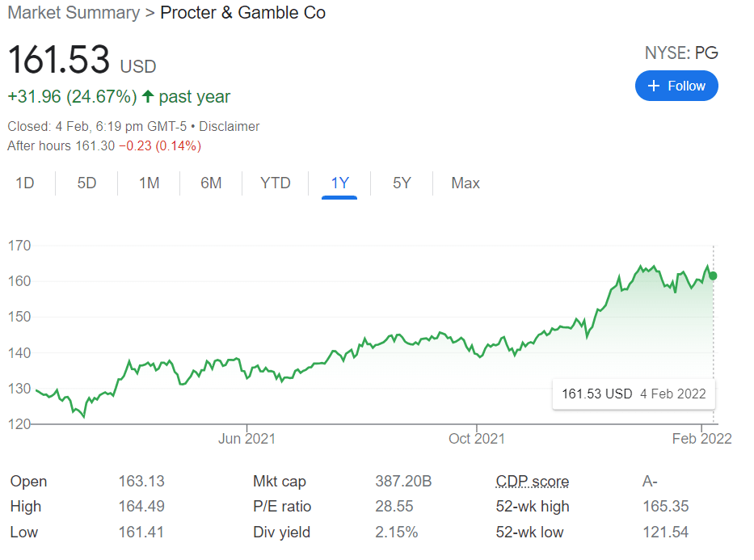The height and width of the screenshot is (560, 754).
Task: Open the Disclaimer link
Action: pyautogui.click(x=230, y=127)
